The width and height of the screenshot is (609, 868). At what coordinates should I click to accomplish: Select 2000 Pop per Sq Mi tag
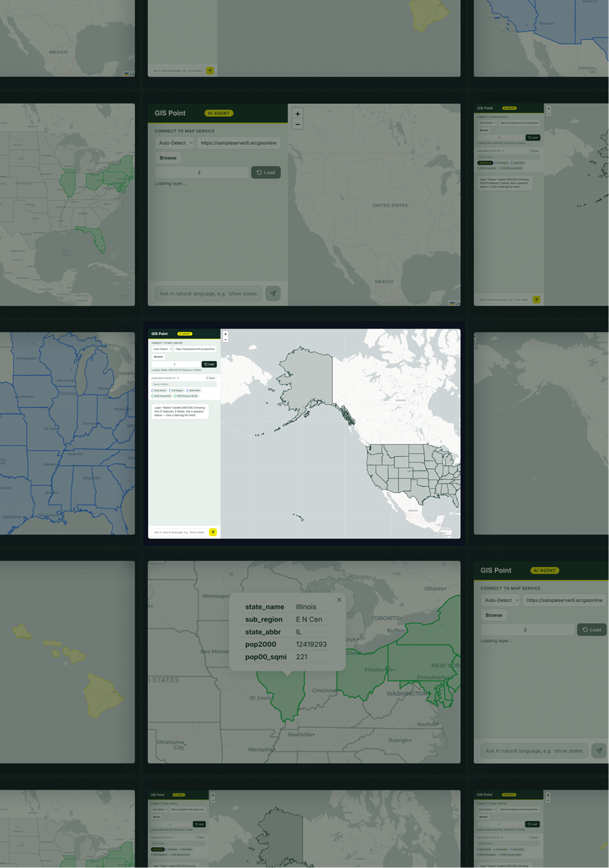tap(187, 396)
